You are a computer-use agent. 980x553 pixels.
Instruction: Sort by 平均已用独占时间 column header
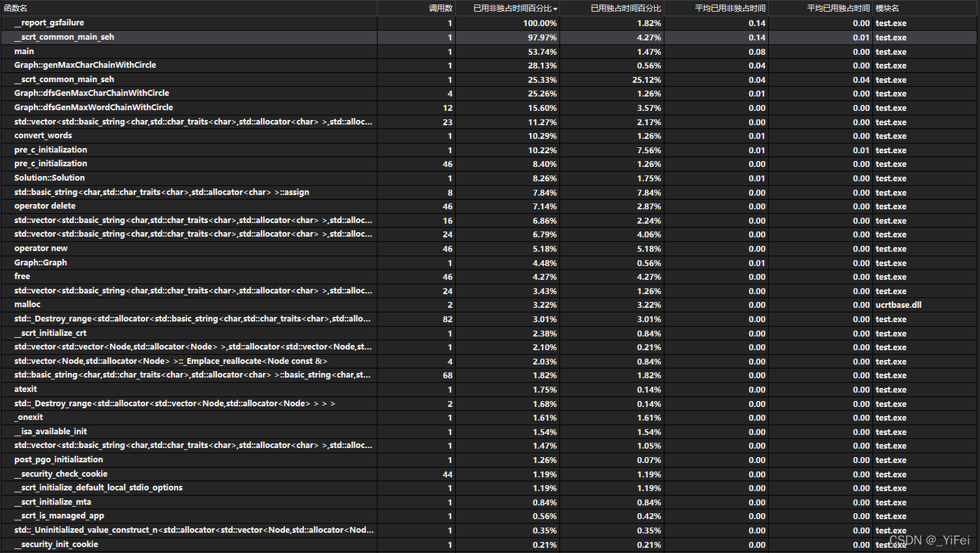click(821, 8)
